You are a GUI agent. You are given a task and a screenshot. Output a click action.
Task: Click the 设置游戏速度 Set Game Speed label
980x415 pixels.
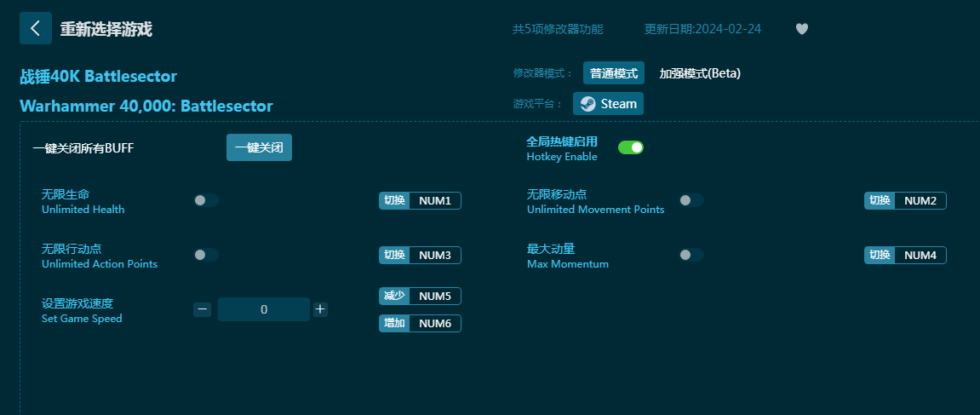[x=82, y=310]
